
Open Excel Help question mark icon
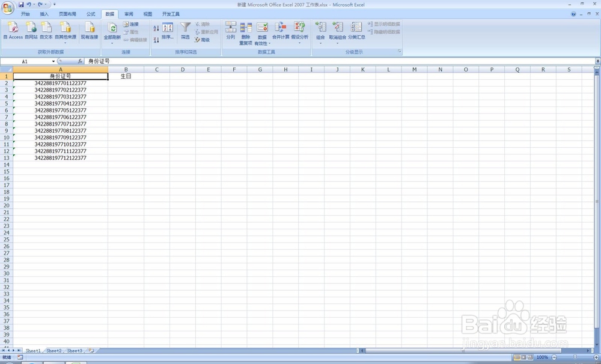[573, 14]
